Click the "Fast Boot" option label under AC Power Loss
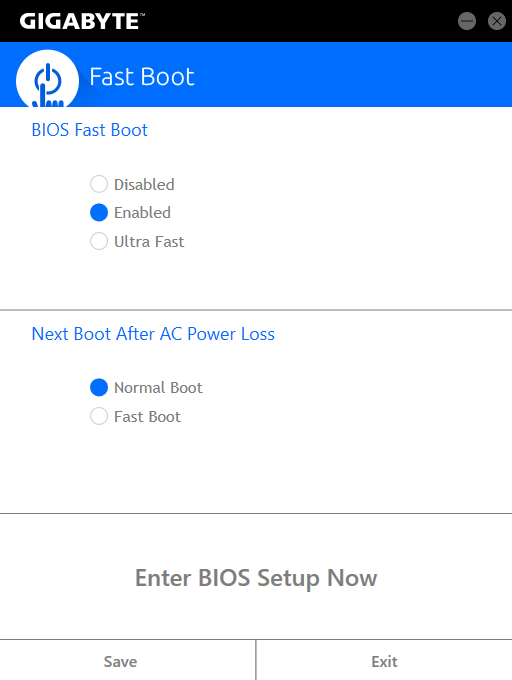This screenshot has width=512, height=680. [x=147, y=417]
